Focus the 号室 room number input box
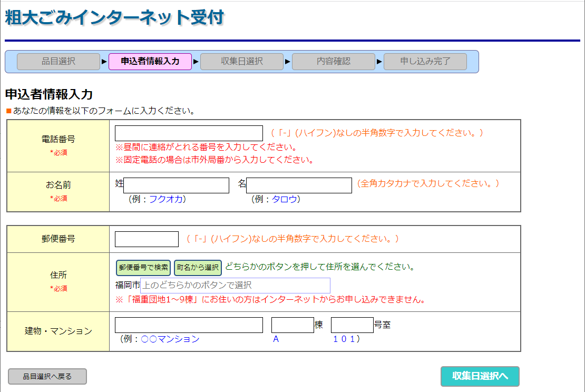 (x=352, y=325)
